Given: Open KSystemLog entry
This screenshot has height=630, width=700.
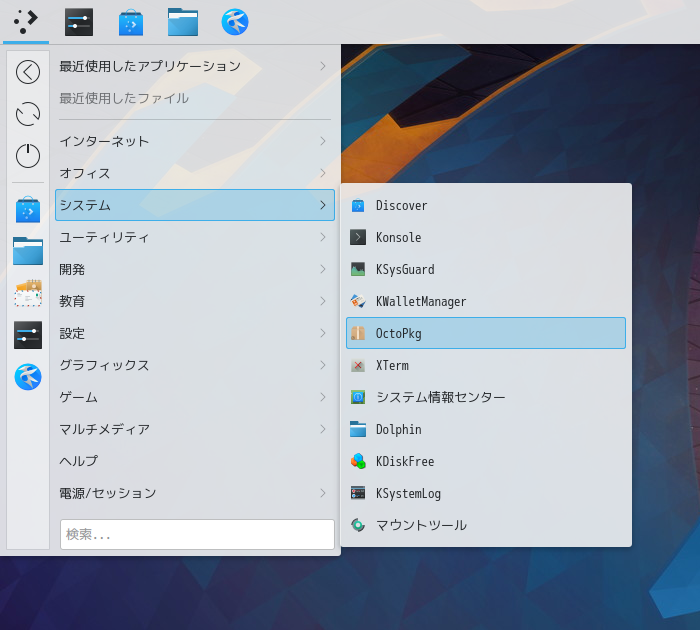Looking at the screenshot, I should click(486, 493).
